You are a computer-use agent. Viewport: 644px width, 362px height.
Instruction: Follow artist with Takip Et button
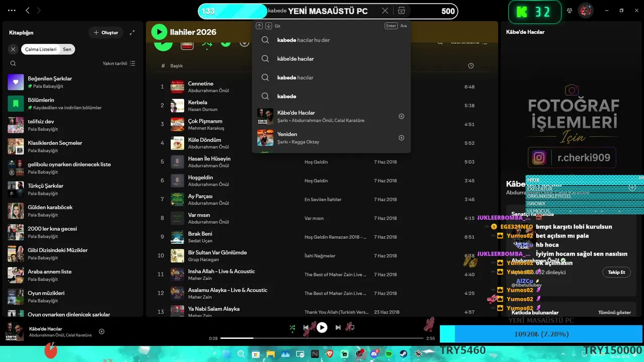pyautogui.click(x=616, y=272)
